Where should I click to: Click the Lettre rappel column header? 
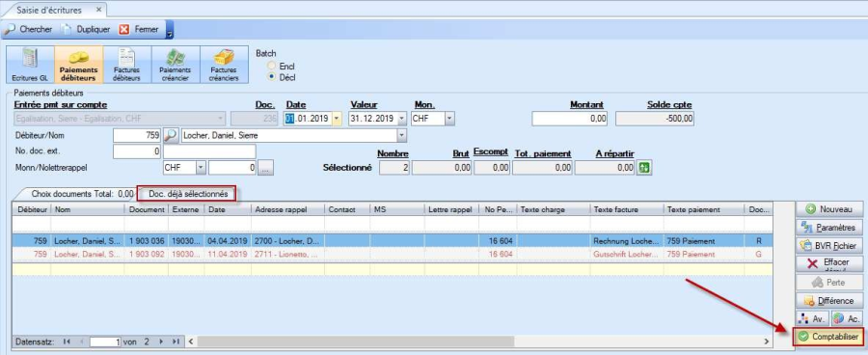tap(451, 210)
